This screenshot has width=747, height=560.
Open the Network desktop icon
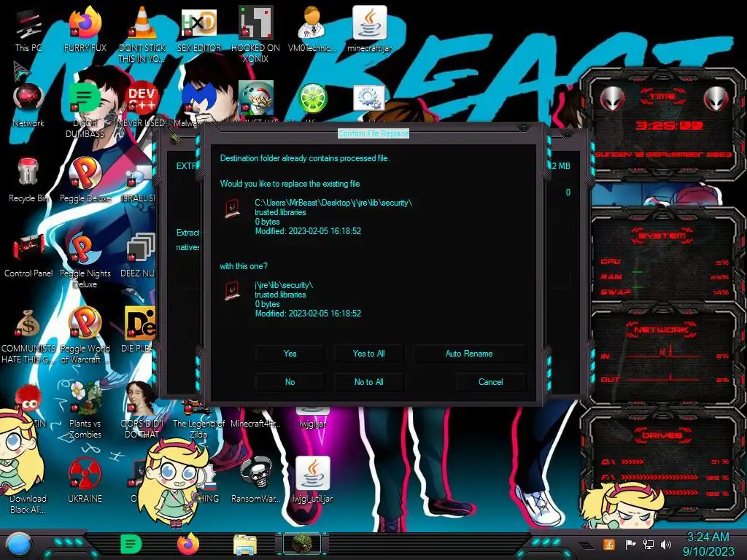[28, 105]
